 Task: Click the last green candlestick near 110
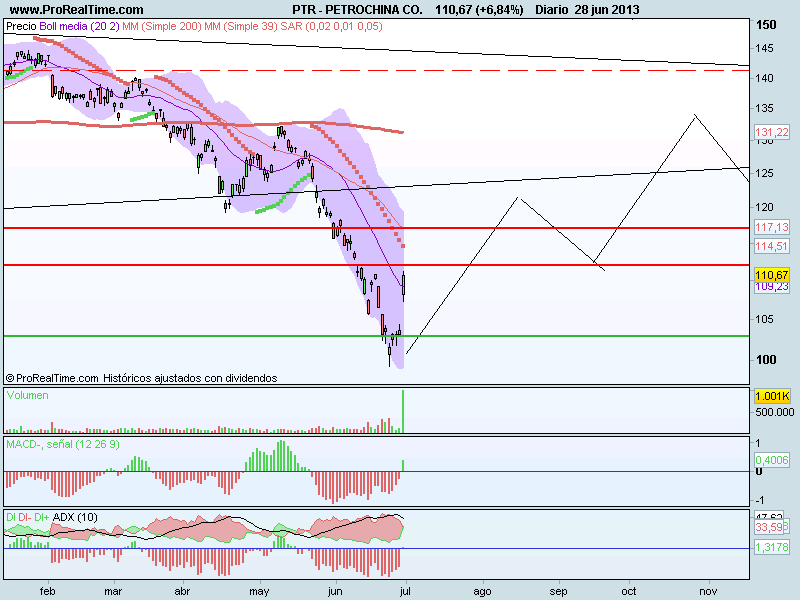tap(404, 285)
